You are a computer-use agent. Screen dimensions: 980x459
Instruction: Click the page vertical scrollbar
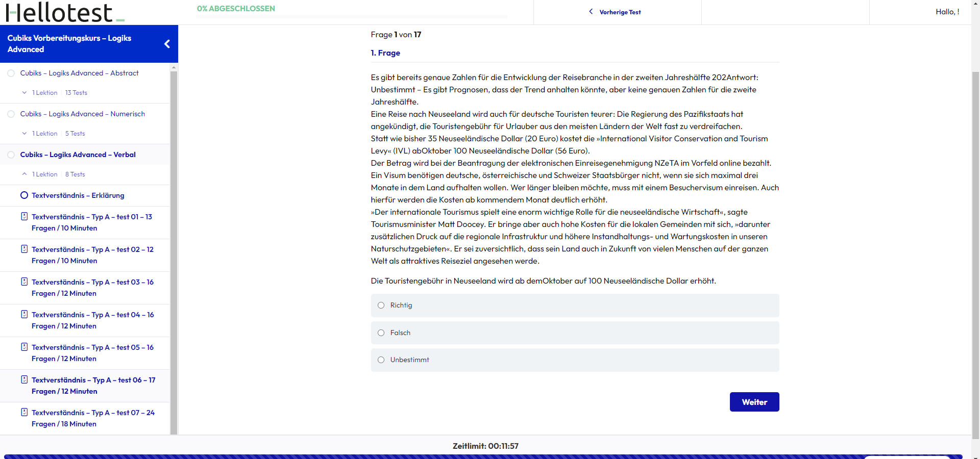975,255
